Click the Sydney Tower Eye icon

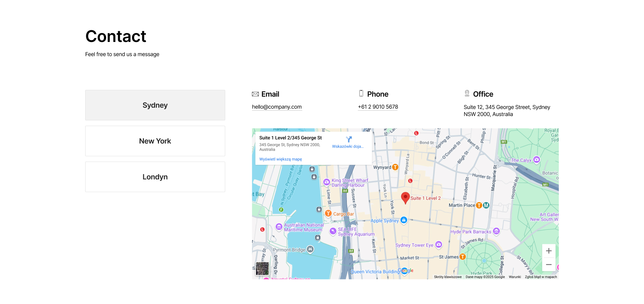coord(439,245)
